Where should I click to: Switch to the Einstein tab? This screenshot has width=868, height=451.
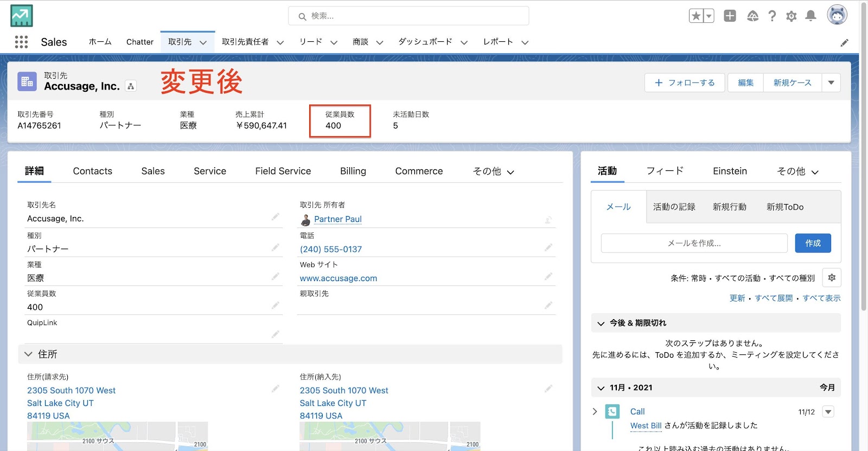pyautogui.click(x=730, y=171)
